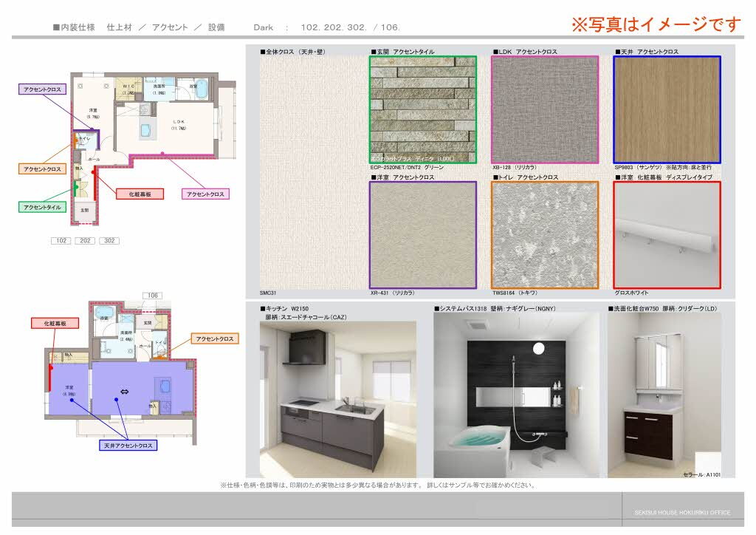The width and height of the screenshot is (756, 535).
Task: Click the green-bordered entrance accent tile swatch
Action: [423, 109]
